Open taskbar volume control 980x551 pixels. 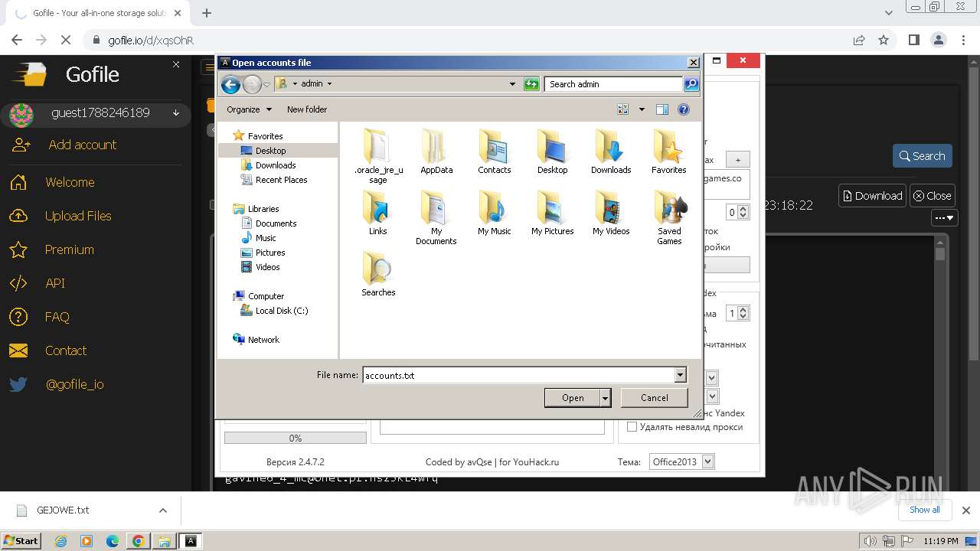(x=871, y=541)
